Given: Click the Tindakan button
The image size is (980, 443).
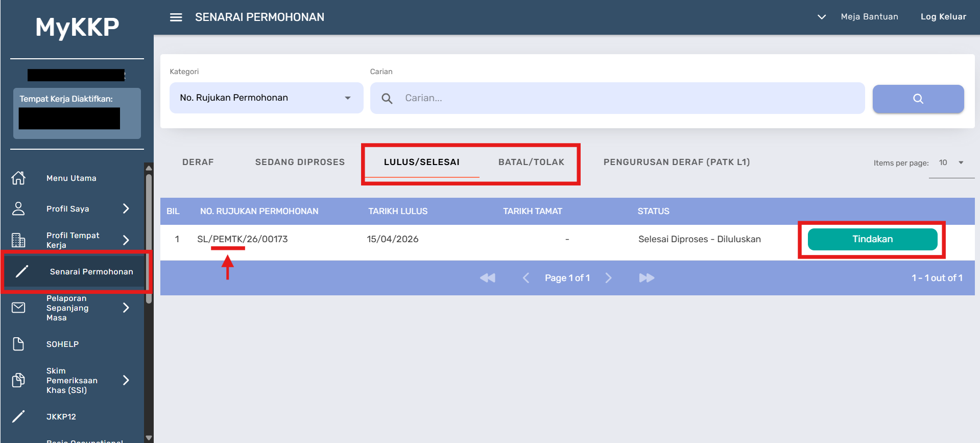Looking at the screenshot, I should tap(872, 239).
